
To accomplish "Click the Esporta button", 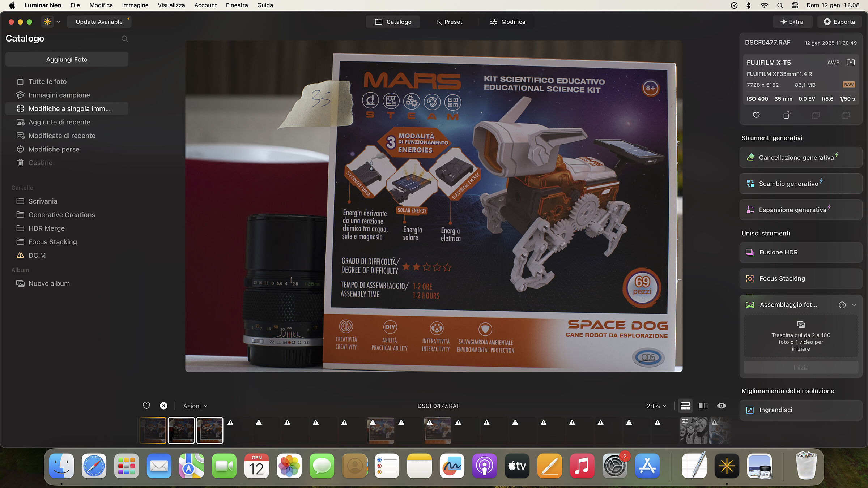I will point(840,22).
